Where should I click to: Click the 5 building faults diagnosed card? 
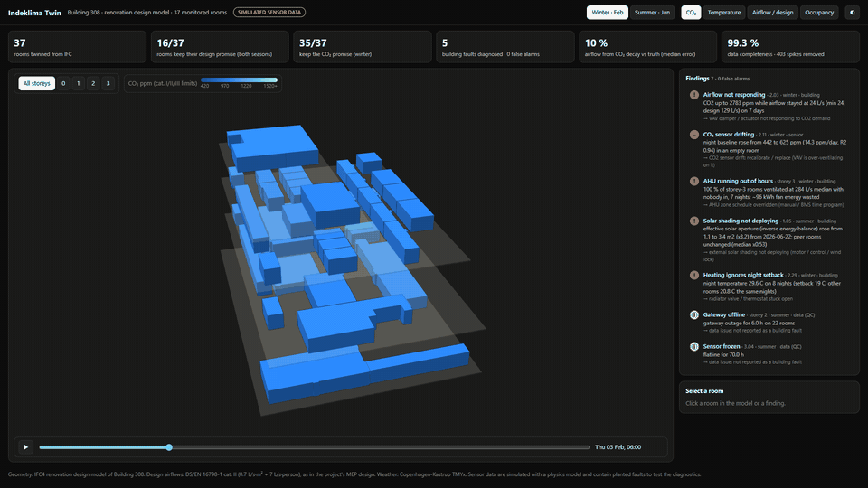coord(505,46)
